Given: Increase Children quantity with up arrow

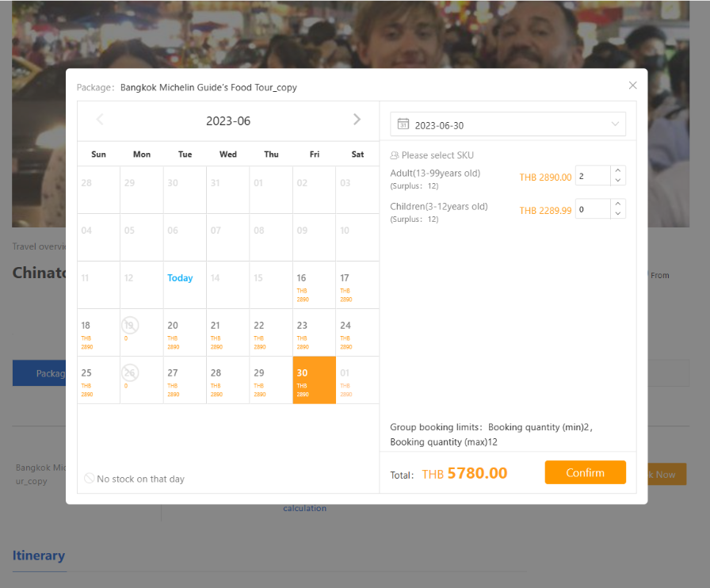Looking at the screenshot, I should click(x=618, y=204).
